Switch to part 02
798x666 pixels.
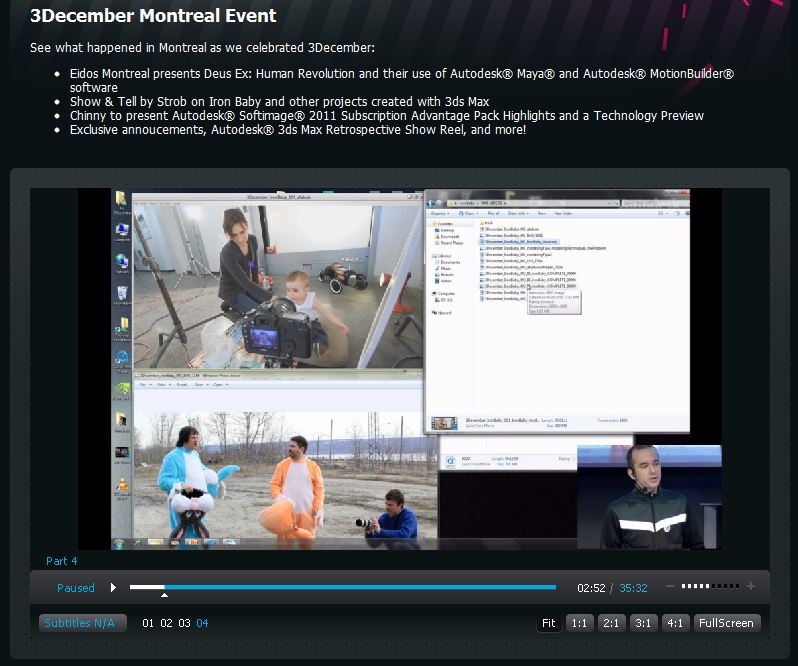[x=166, y=623]
